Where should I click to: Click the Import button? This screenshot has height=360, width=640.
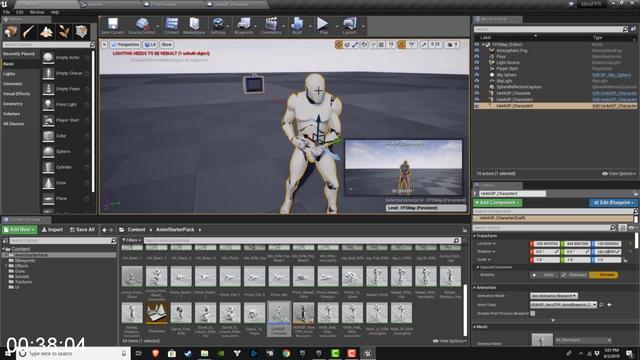(52, 230)
